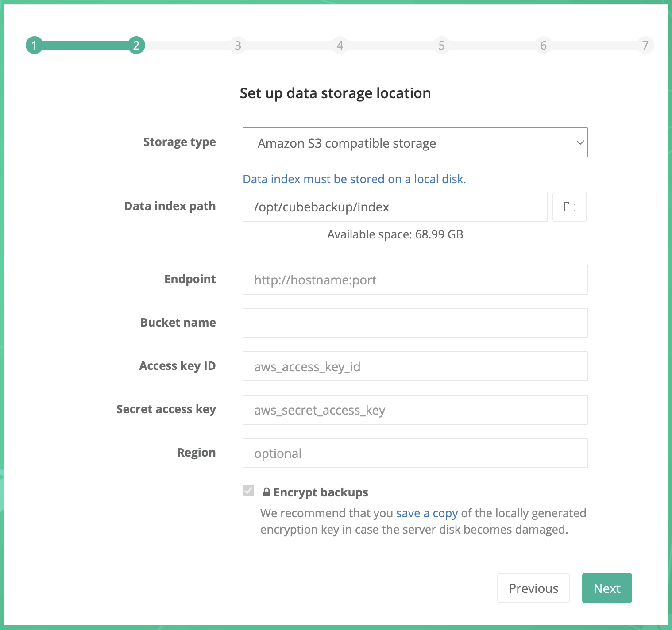This screenshot has width=672, height=630.
Task: Select wizard step 3 circle
Action: coord(238,45)
